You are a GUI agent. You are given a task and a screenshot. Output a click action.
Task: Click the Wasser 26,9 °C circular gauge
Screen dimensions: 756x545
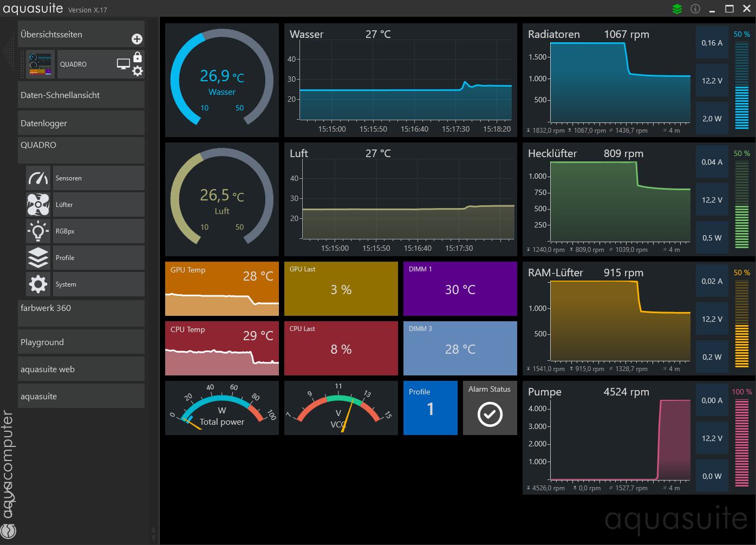(x=222, y=80)
